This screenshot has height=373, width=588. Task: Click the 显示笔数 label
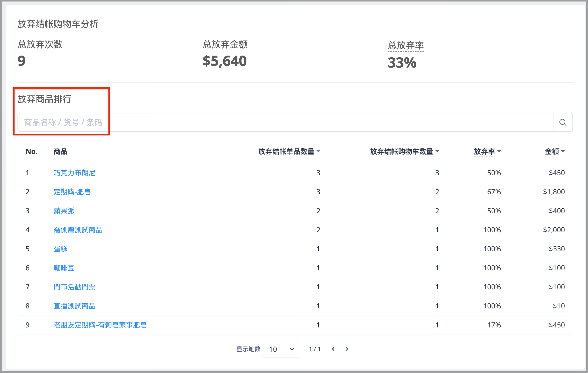(x=248, y=349)
